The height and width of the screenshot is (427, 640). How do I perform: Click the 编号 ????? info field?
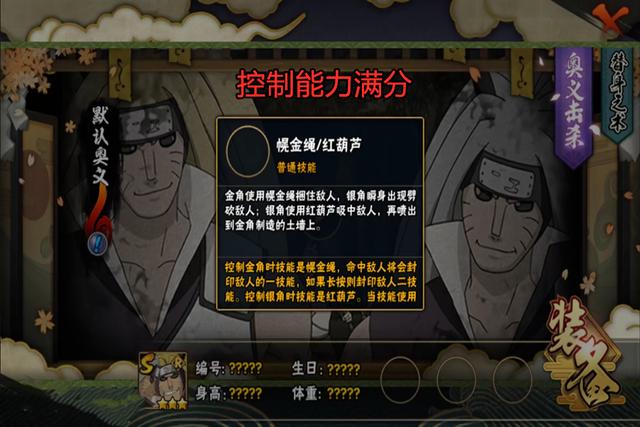tap(229, 369)
